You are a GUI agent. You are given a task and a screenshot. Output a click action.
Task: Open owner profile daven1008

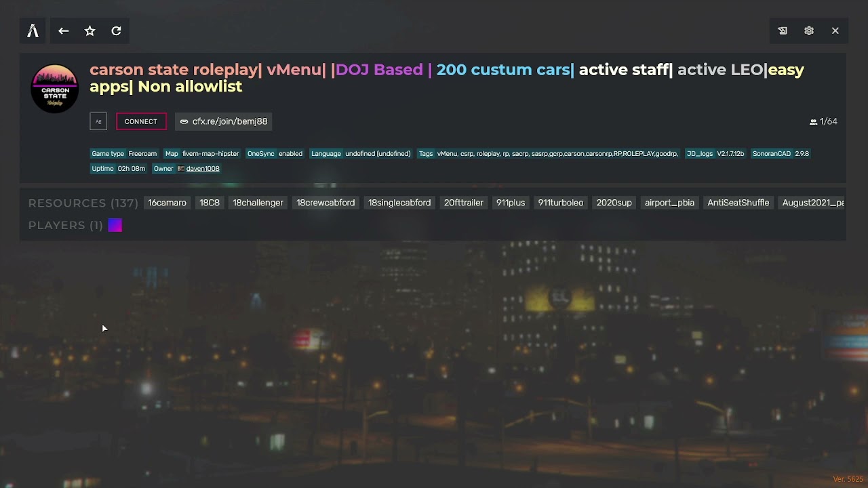coord(203,169)
